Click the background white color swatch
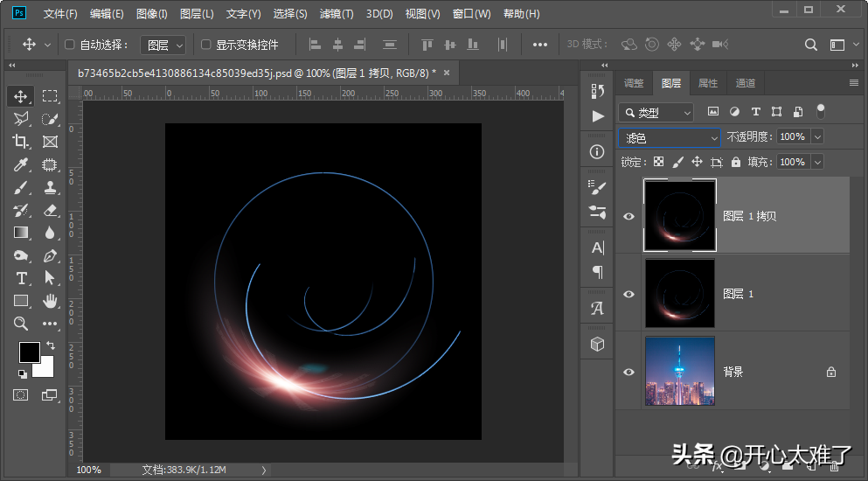The image size is (868, 481). click(46, 368)
